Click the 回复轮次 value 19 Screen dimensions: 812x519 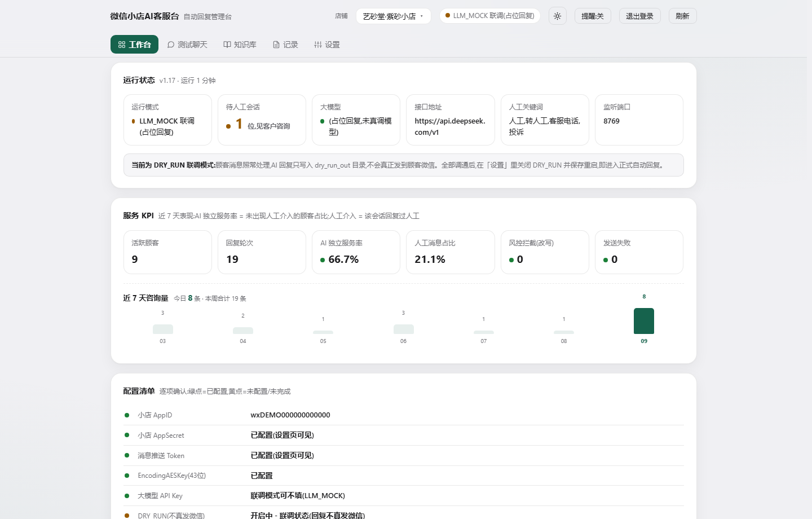232,259
